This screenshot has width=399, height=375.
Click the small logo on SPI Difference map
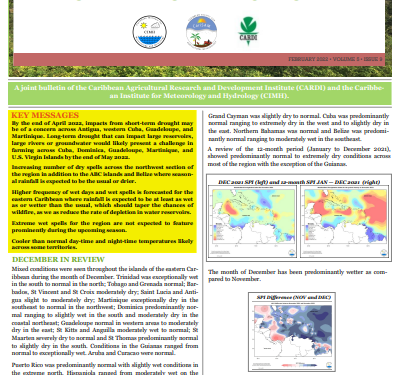329,365
